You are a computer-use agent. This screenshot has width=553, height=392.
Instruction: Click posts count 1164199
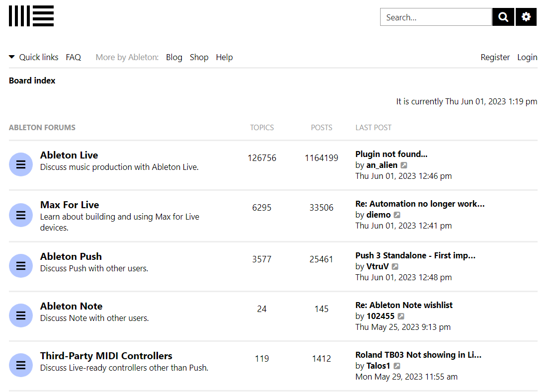click(x=321, y=158)
